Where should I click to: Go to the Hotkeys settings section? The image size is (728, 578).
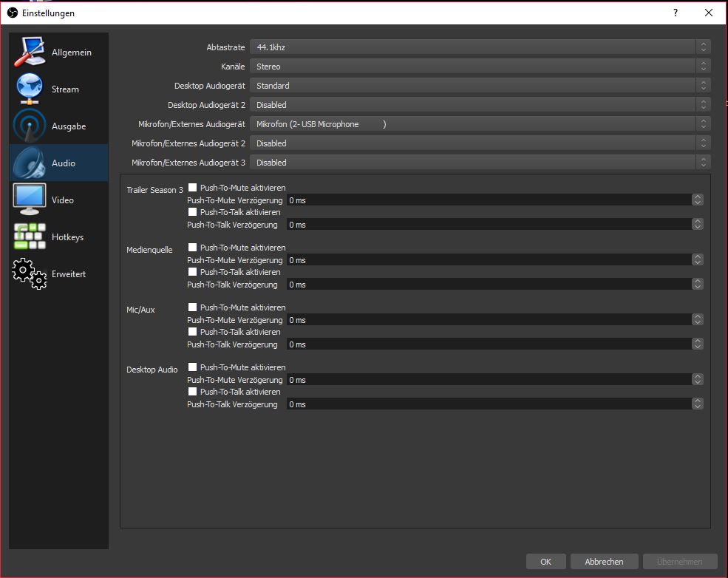point(67,237)
